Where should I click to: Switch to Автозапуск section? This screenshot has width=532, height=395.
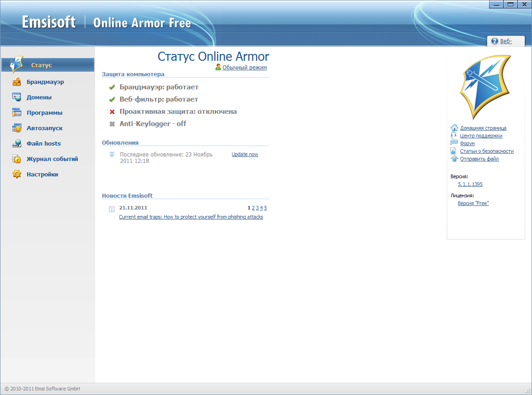click(x=44, y=128)
